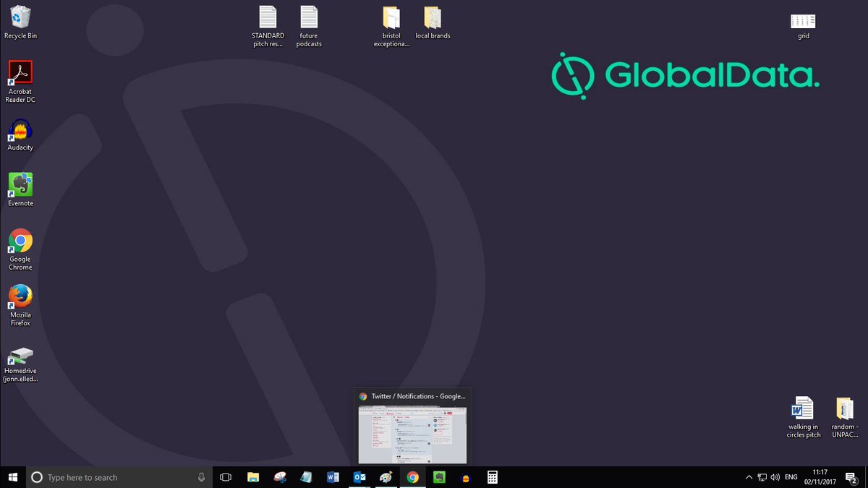Viewport: 868px width, 488px height.
Task: Select the Mozilla Firefox desktop shortcut
Action: pos(20,305)
